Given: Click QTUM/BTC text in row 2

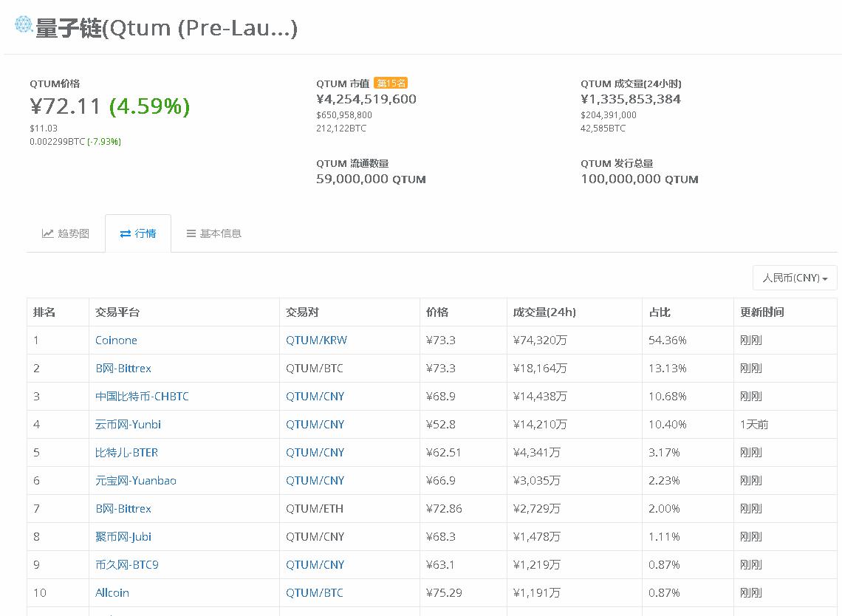Looking at the screenshot, I should tap(314, 369).
